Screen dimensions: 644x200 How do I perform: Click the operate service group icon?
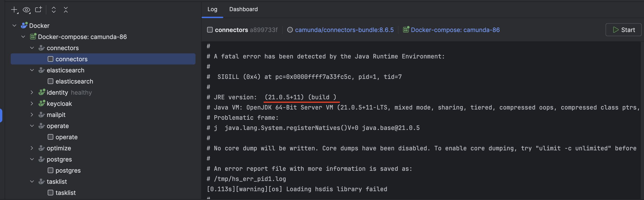(41, 126)
